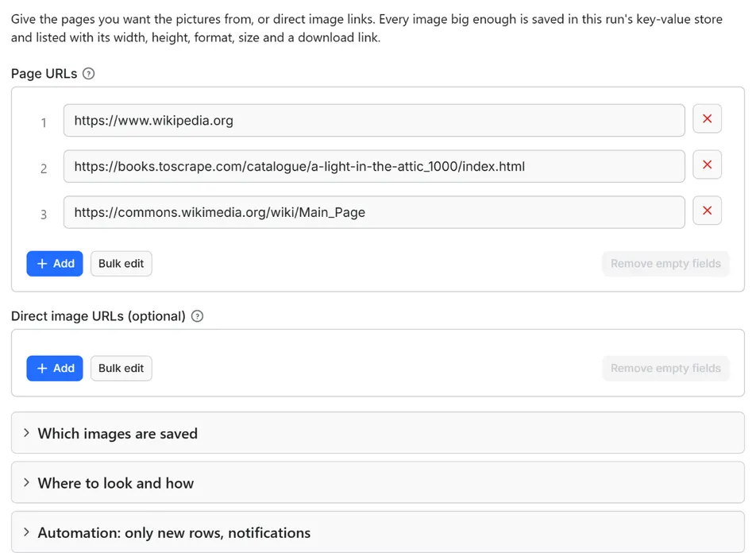
Task: Remove empty fields in Page URLs
Action: [x=665, y=264]
